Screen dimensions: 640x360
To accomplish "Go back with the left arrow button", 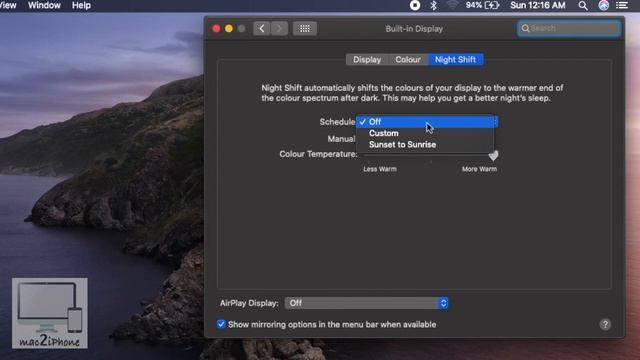I will click(x=262, y=29).
